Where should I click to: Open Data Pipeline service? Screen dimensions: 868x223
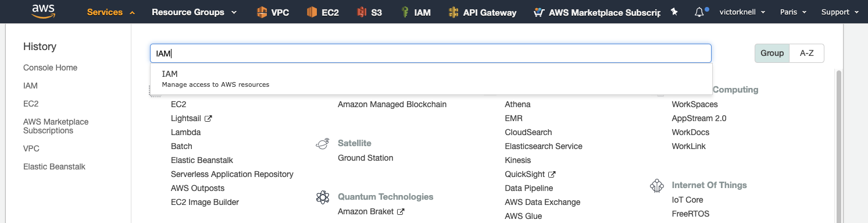(x=529, y=188)
